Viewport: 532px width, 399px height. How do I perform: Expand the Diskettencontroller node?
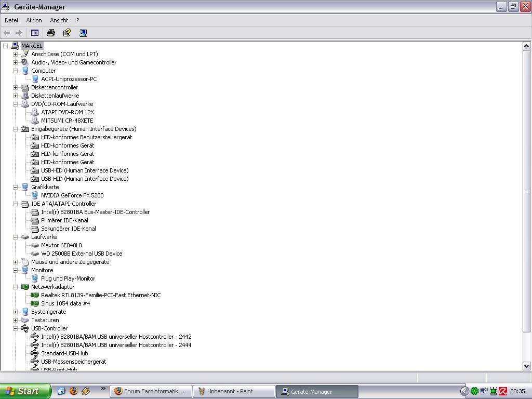pos(15,87)
